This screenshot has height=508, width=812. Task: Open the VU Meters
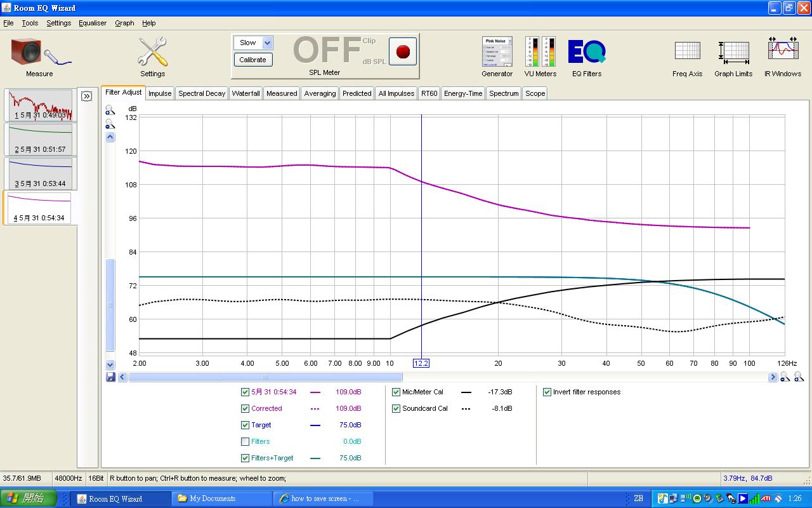tap(540, 56)
